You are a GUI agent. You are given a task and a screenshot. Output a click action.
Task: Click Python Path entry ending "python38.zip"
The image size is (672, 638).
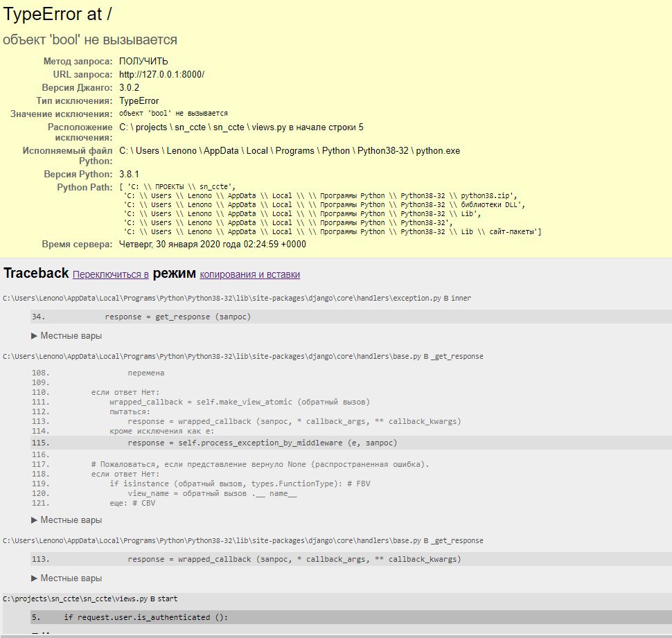click(x=320, y=196)
